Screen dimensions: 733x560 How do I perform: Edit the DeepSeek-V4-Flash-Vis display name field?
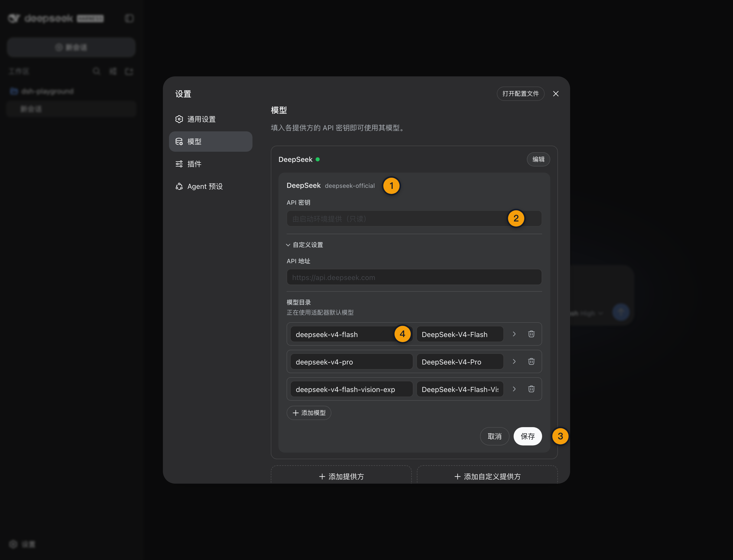point(460,389)
